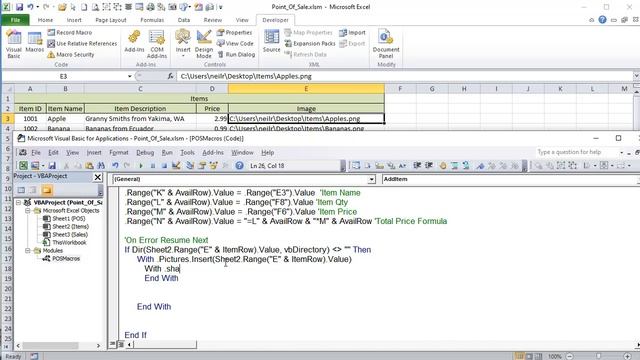Image resolution: width=640 pixels, height=360 pixels.
Task: Open Visual Basic editor from ribbon
Action: click(13, 45)
